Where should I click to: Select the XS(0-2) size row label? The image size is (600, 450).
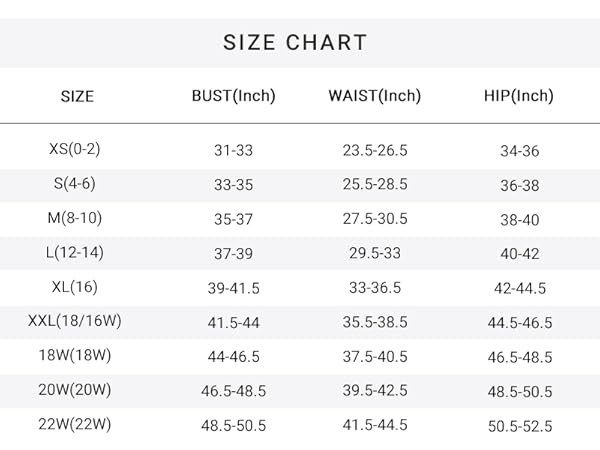pos(75,149)
